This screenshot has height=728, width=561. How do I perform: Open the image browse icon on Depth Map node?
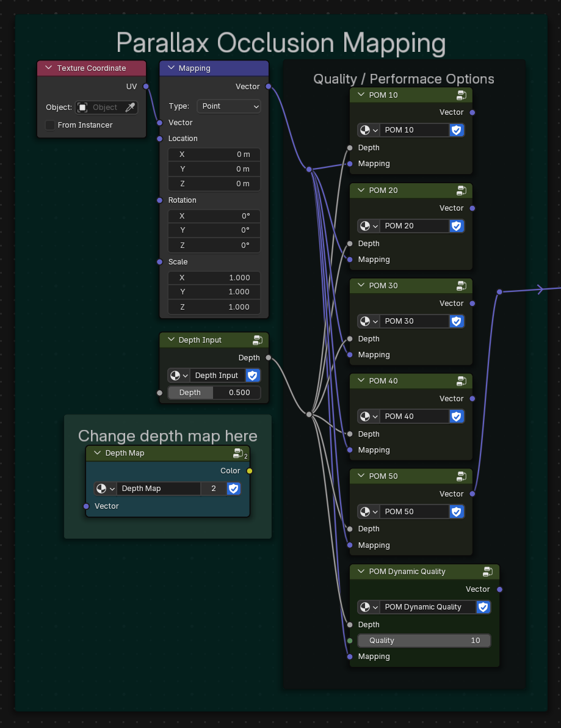pos(105,489)
